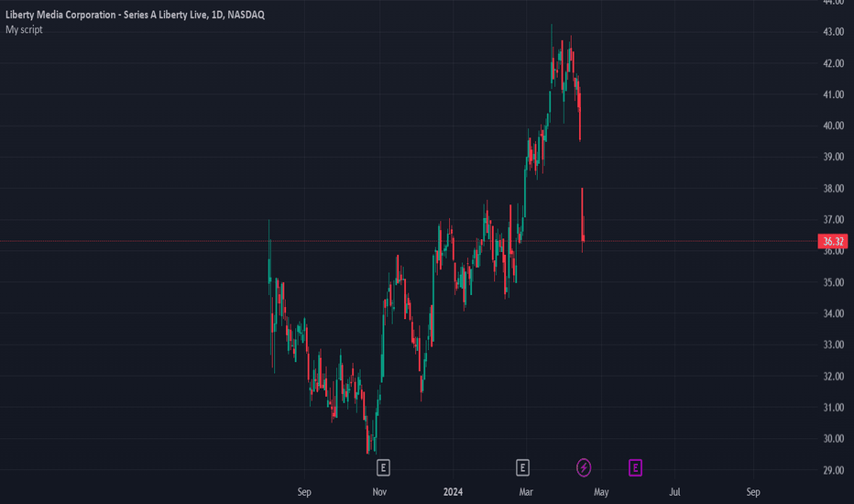
Task: Click the Liberty Media Corporation symbol title
Action: click(135, 15)
